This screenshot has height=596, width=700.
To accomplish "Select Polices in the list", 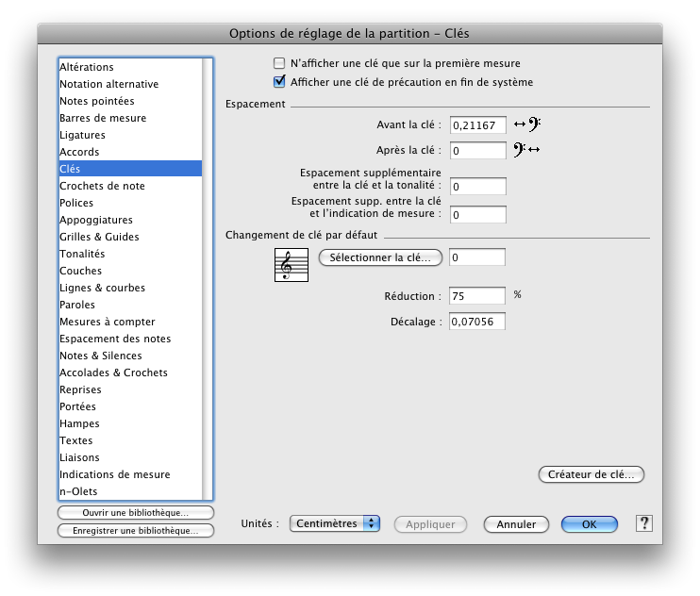I will 130,203.
